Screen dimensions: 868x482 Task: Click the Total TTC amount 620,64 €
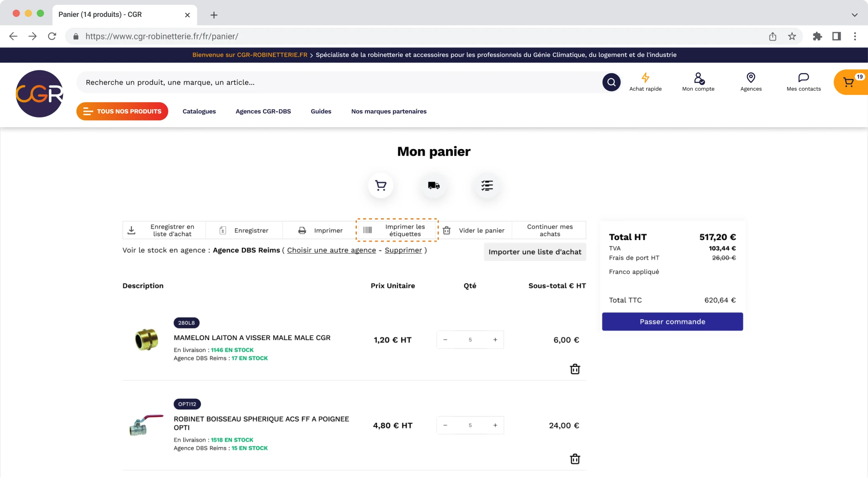[x=720, y=300]
